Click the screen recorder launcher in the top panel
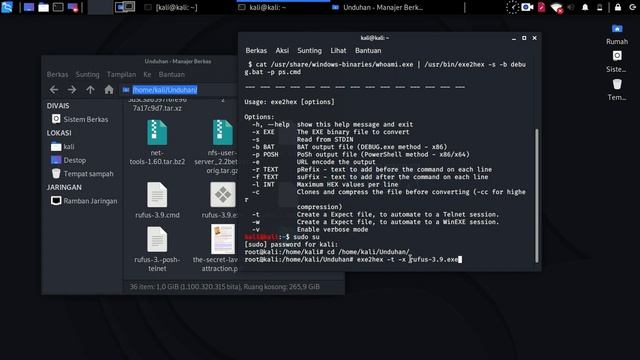640x360 pixels. pyautogui.click(x=73, y=7)
